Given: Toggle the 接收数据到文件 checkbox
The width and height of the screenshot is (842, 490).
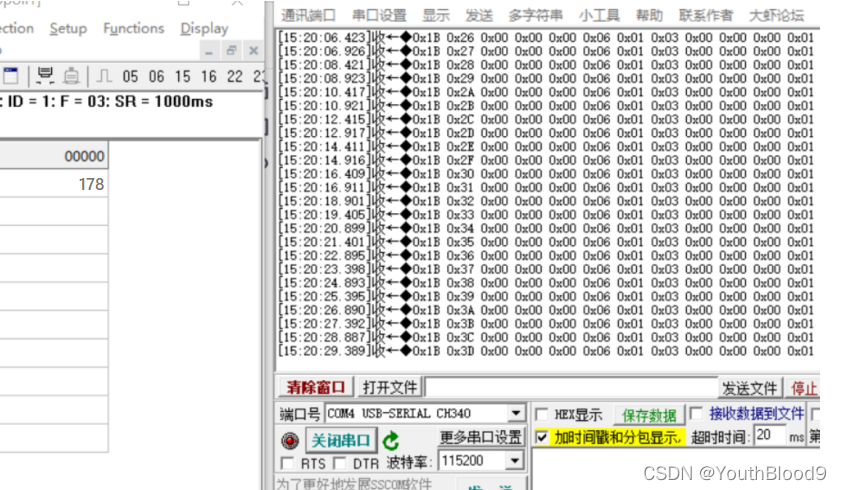Looking at the screenshot, I should (696, 413).
